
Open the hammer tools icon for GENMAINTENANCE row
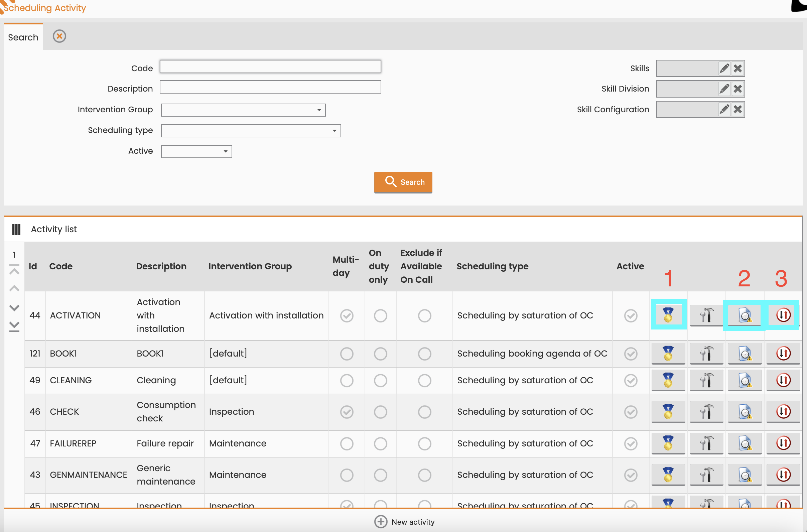click(707, 475)
